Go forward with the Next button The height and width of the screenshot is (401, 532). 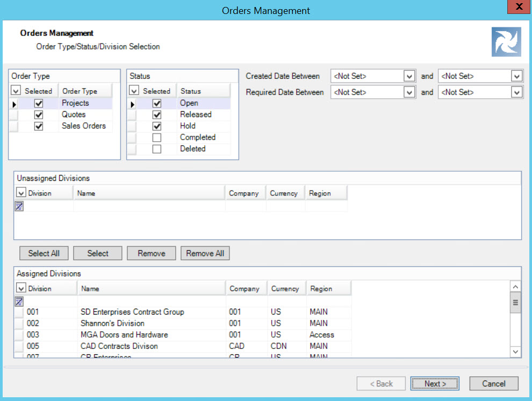(x=435, y=383)
